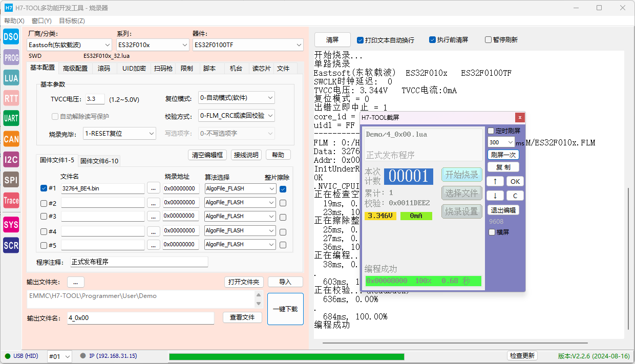
Task: Browse file for firmware row #4
Action: pos(154,231)
